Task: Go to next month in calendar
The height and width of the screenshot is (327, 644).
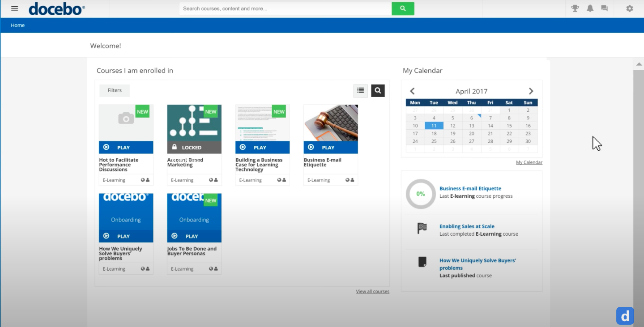Action: click(531, 91)
